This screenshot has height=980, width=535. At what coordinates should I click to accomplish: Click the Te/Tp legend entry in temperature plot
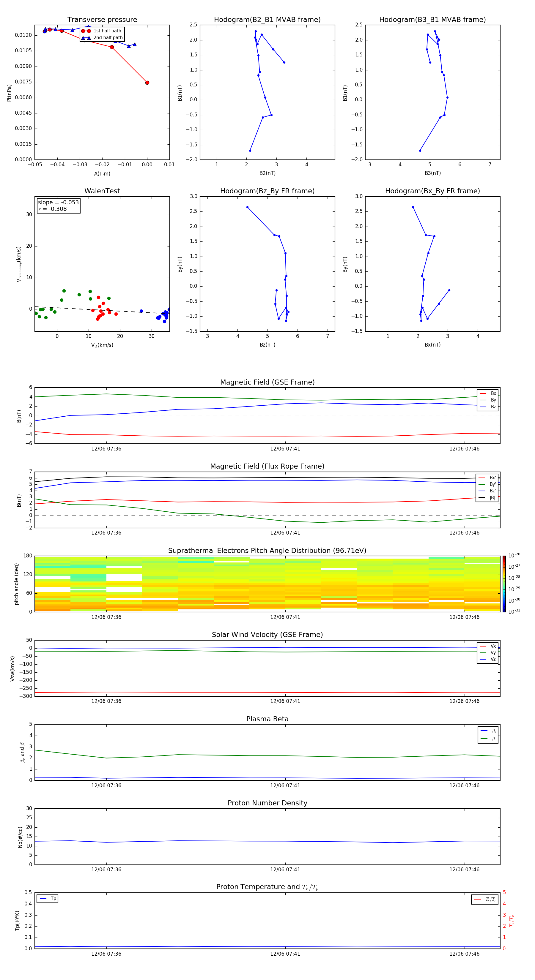coord(485,900)
